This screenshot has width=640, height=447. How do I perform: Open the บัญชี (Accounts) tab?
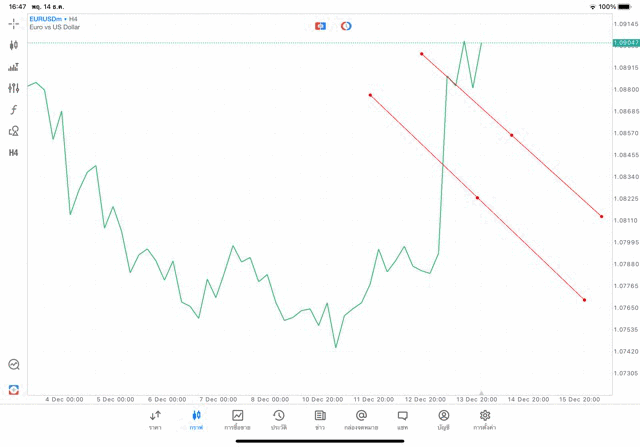[443, 420]
